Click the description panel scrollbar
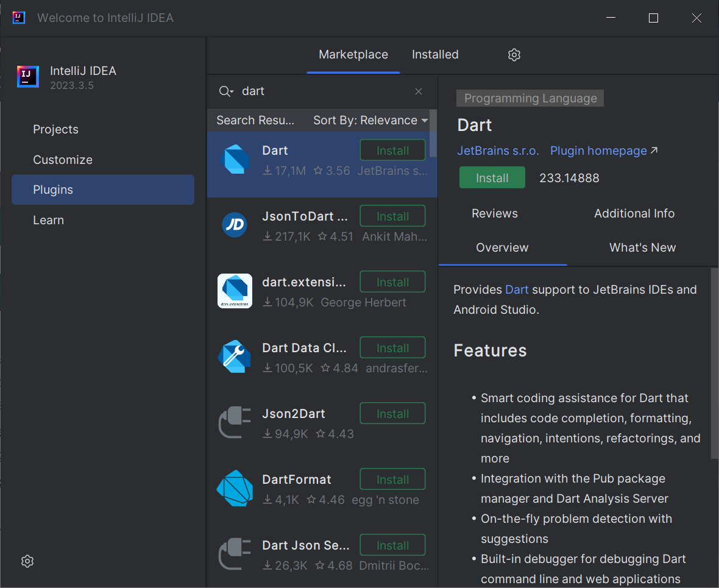 click(714, 363)
